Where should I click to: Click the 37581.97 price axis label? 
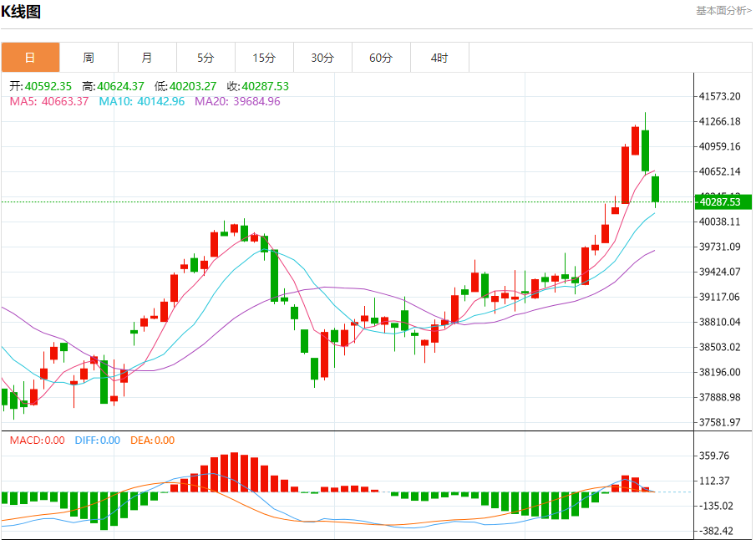(720, 422)
